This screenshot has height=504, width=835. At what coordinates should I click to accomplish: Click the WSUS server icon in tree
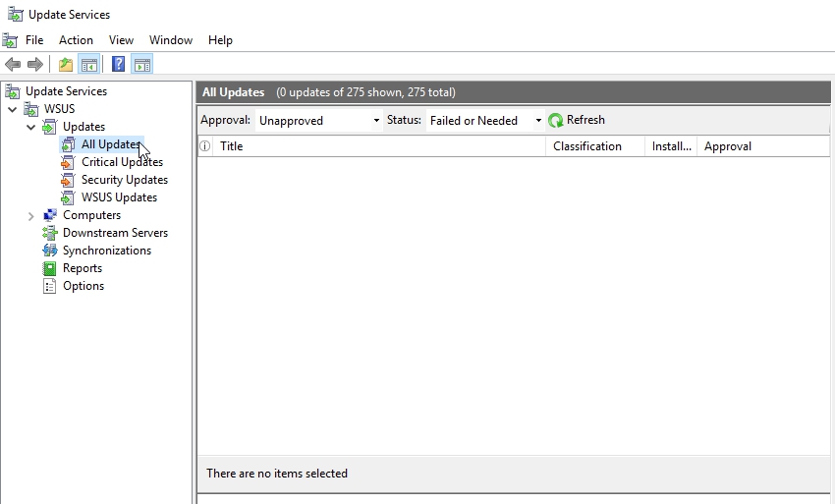[x=30, y=109]
